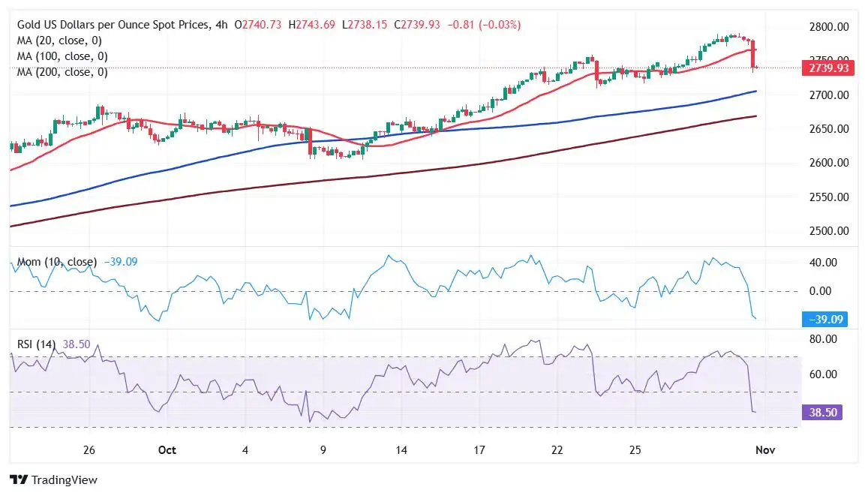Screen dimensions: 868x496
Task: Click the 60.00 RSI axis label
Action: [x=823, y=374]
